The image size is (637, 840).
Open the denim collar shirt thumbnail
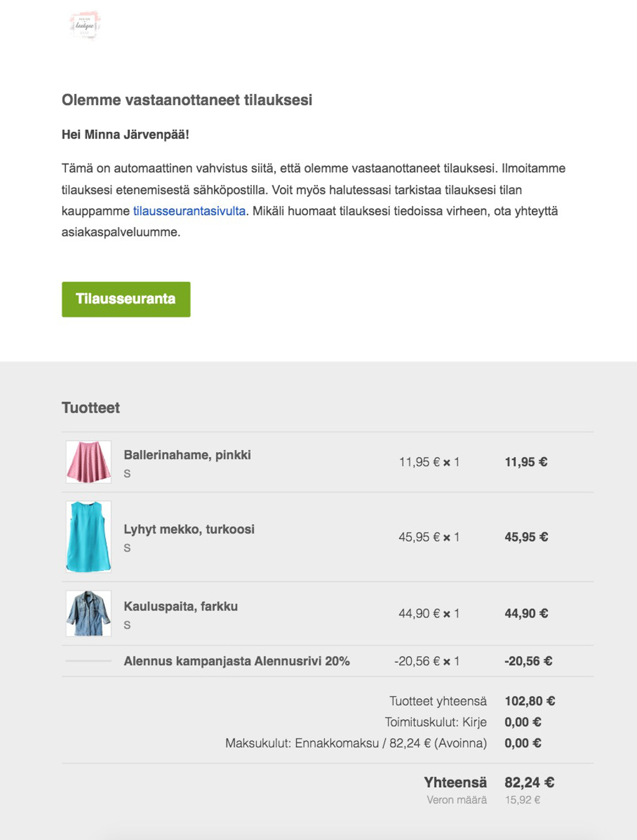click(88, 613)
